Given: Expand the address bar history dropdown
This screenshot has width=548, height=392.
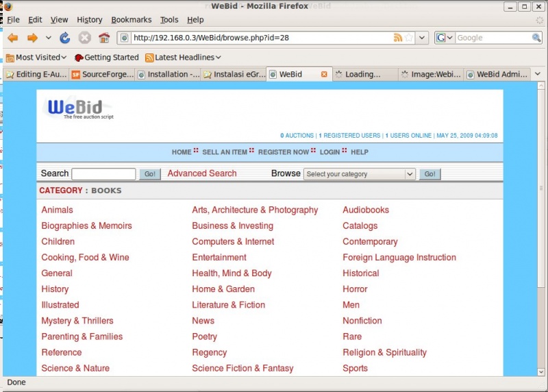Looking at the screenshot, I should (423, 38).
